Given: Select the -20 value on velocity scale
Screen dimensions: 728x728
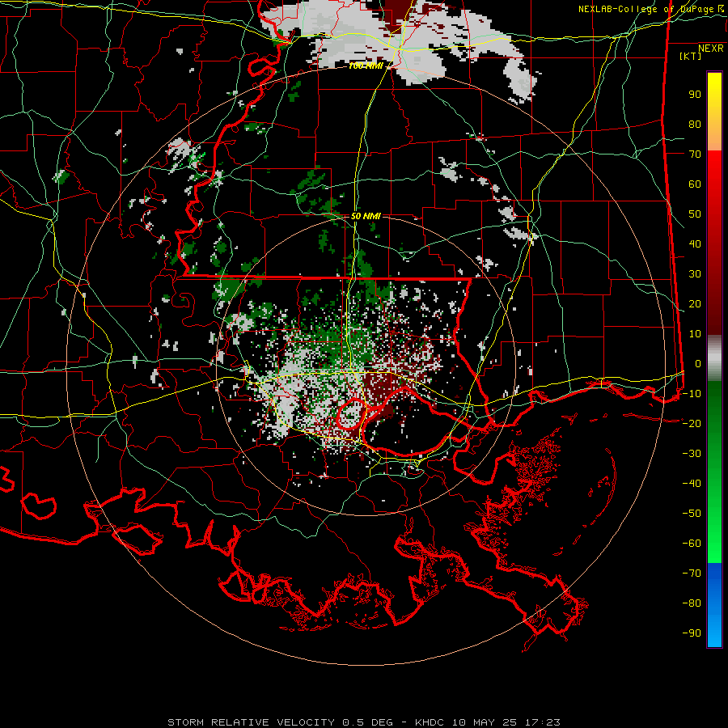Looking at the screenshot, I should tap(692, 424).
